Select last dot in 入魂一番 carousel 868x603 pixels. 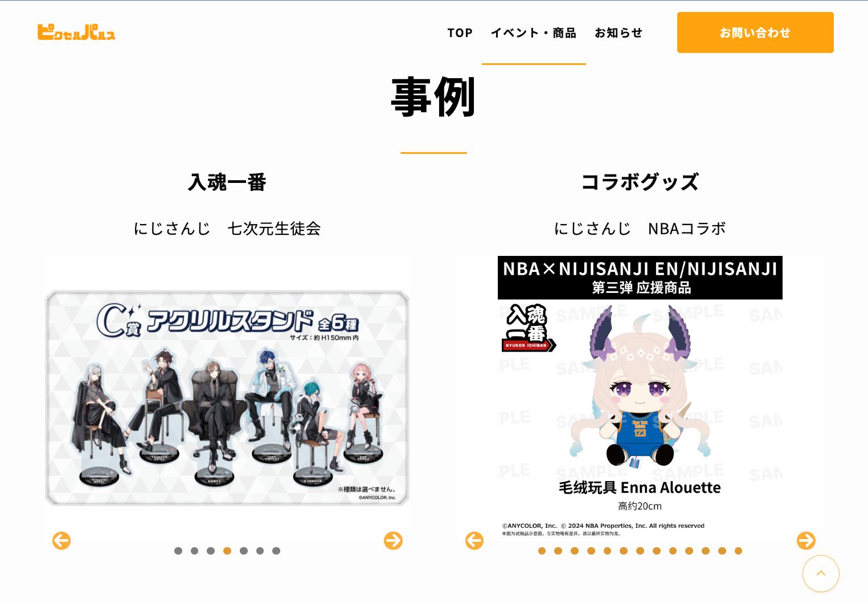point(276,551)
